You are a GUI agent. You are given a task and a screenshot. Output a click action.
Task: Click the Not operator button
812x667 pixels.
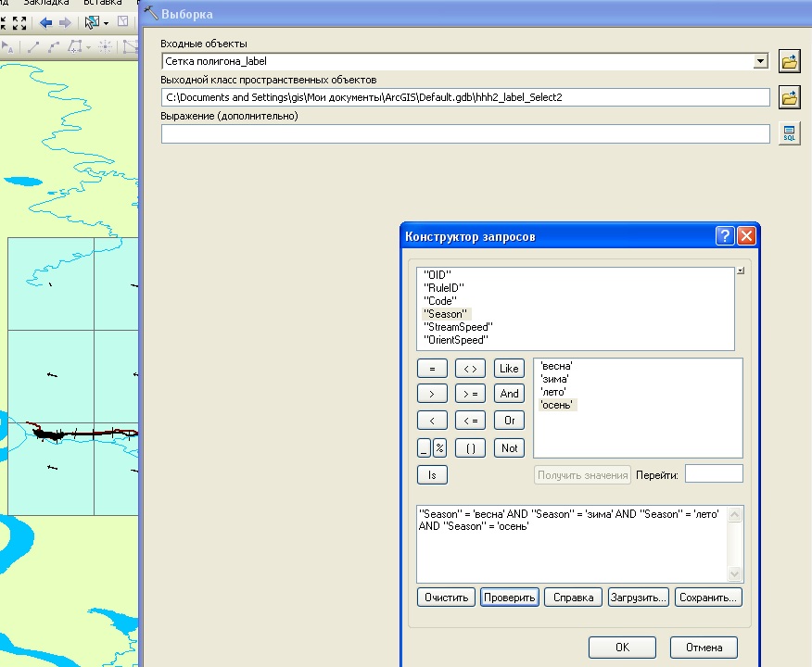(x=509, y=448)
